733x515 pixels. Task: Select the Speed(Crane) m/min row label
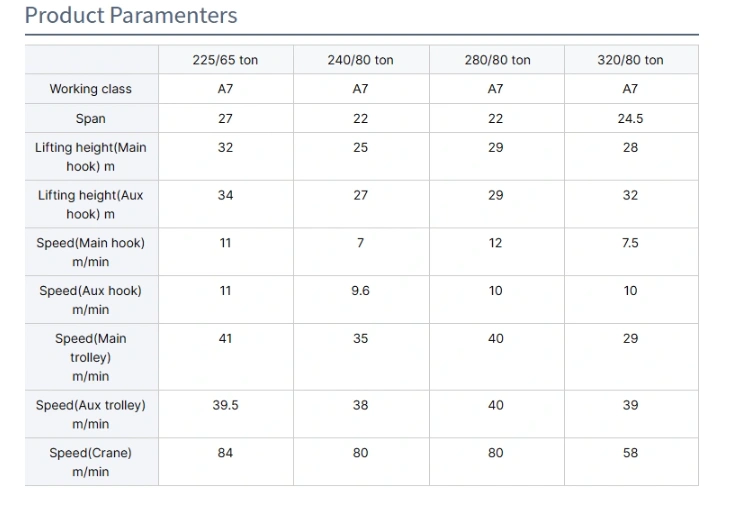tap(91, 462)
